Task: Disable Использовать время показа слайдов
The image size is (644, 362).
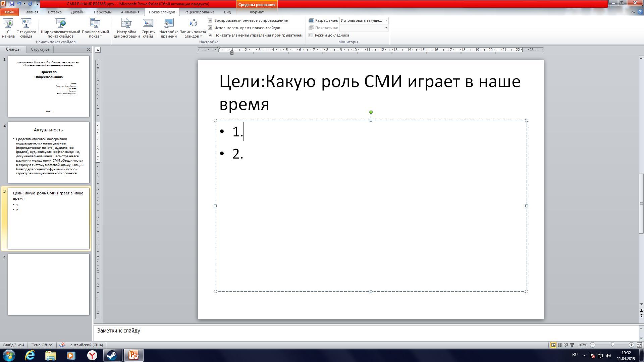Action: pos(210,28)
